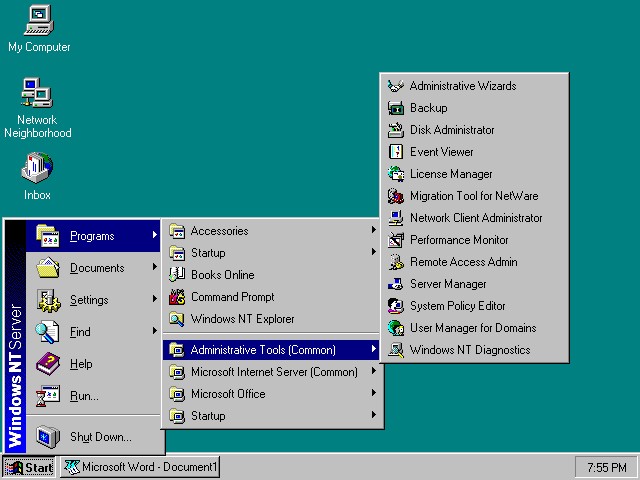The height and width of the screenshot is (480, 640).
Task: Click the License Manager icon
Action: click(396, 174)
